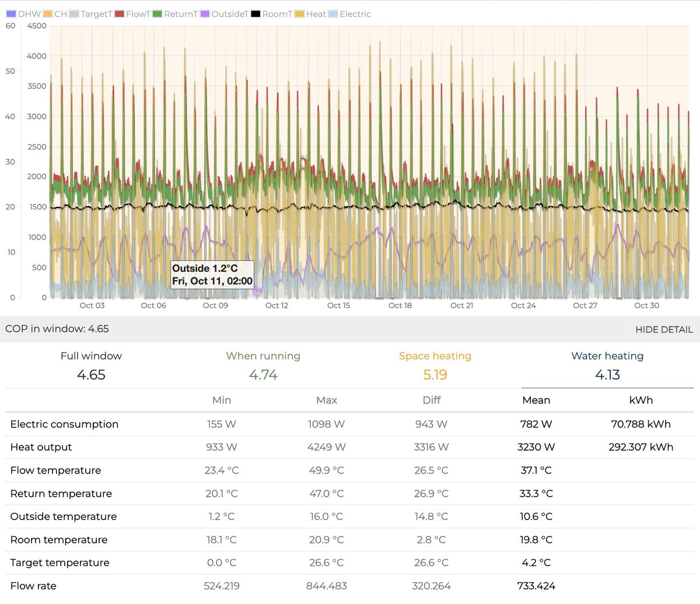Click the Oct 21 axis label
The width and height of the screenshot is (700, 604).
(x=461, y=305)
